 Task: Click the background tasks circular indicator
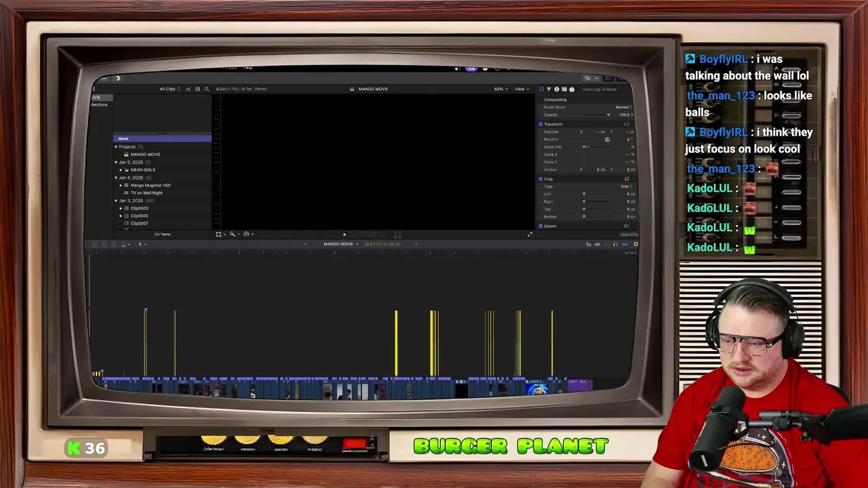tap(117, 78)
